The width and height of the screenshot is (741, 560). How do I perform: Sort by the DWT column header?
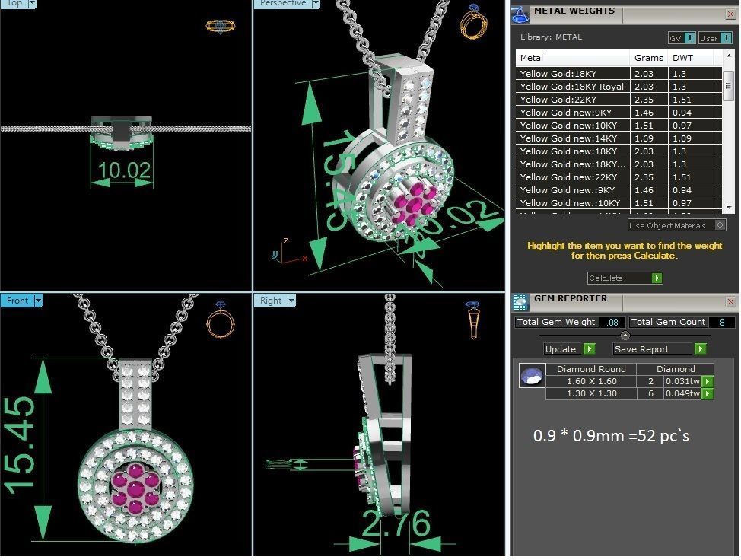pyautogui.click(x=691, y=58)
